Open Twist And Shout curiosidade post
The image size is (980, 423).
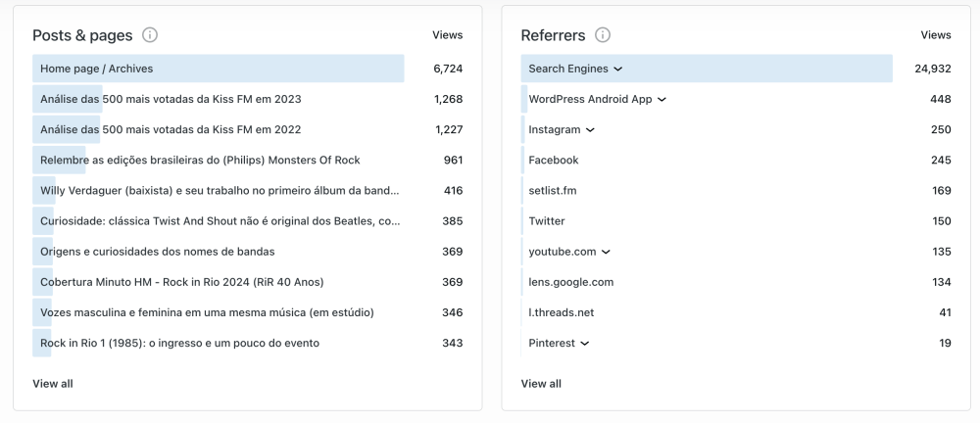[220, 221]
